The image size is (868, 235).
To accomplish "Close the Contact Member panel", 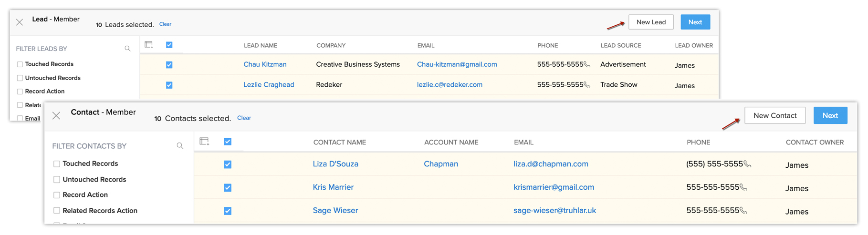I will [56, 115].
